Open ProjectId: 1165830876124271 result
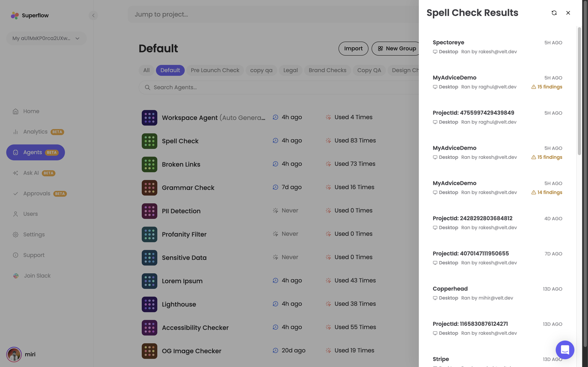The height and width of the screenshot is (367, 588). [x=498, y=328]
